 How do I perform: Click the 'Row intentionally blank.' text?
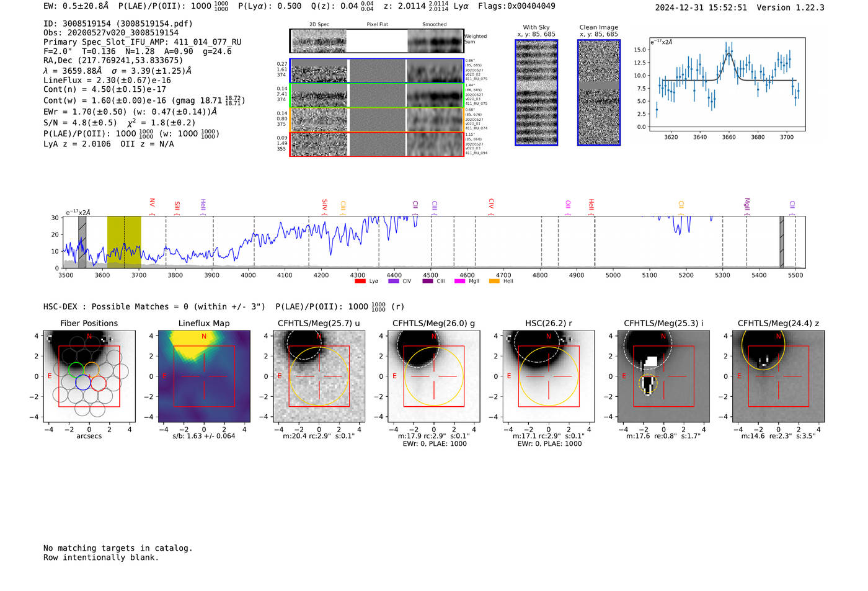(101, 558)
